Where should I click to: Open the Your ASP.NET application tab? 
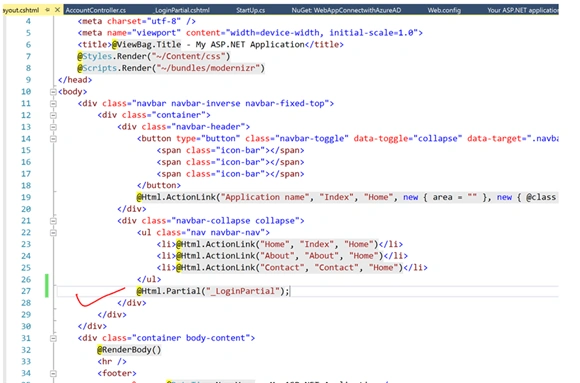tap(523, 10)
